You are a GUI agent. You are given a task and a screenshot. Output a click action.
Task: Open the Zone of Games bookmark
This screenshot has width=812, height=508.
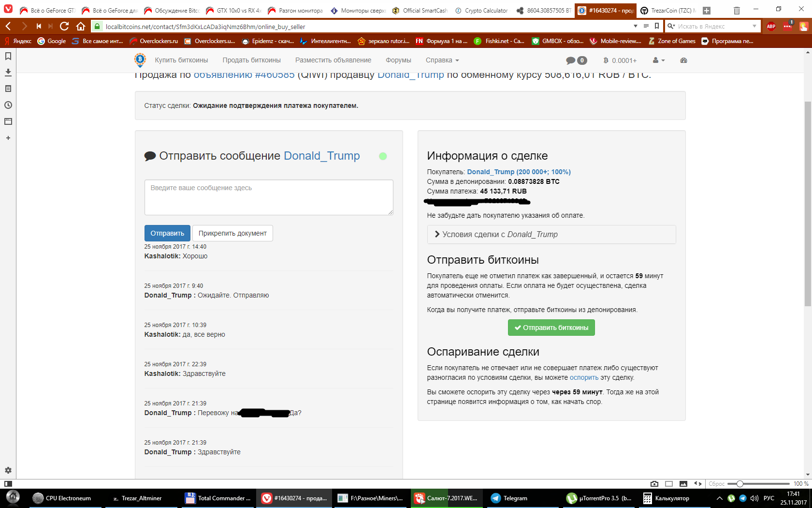pos(672,41)
